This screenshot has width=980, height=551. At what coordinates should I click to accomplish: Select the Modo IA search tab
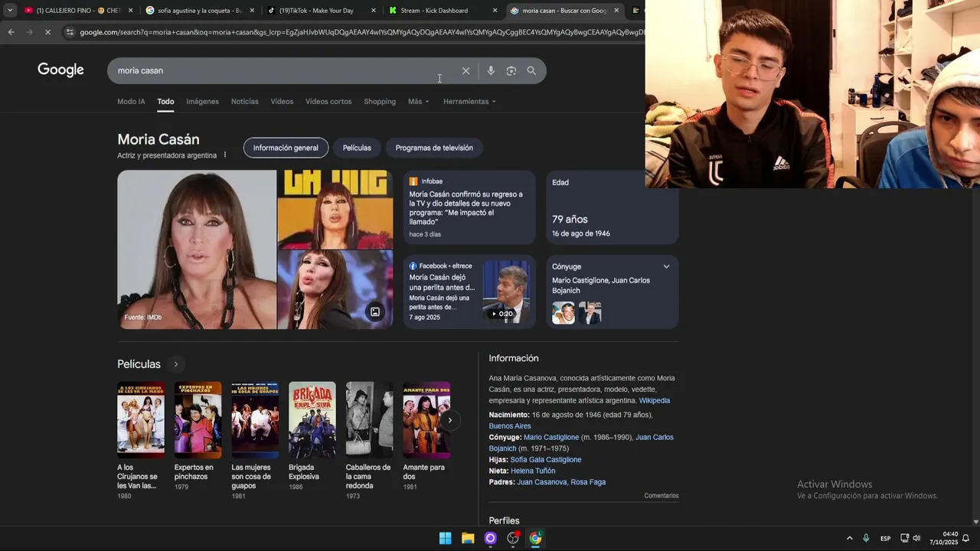coord(131,101)
